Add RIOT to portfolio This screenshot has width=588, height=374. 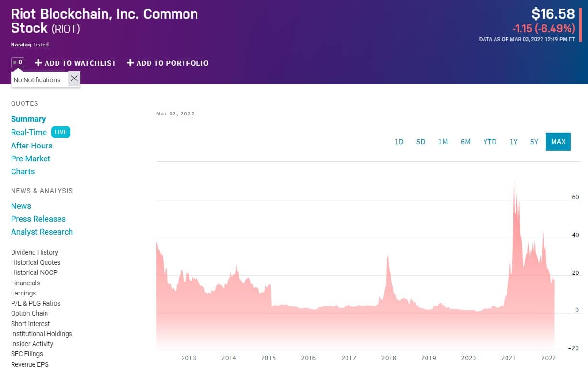(168, 63)
